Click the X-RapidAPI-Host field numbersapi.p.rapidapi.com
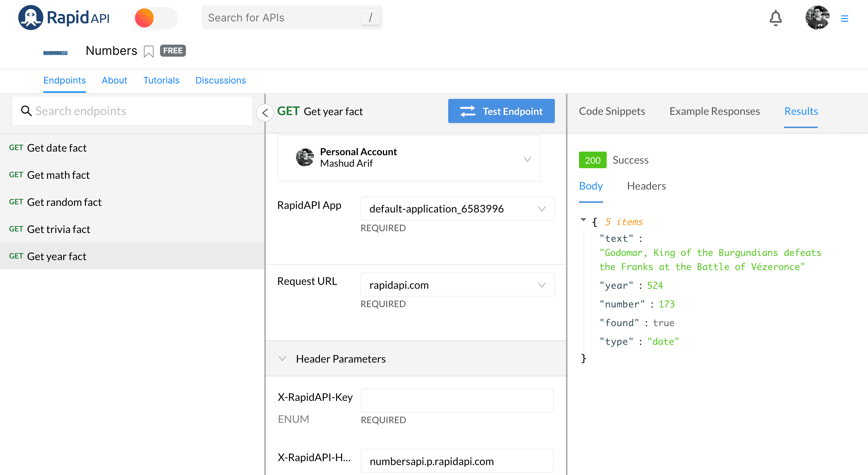 coord(457,461)
